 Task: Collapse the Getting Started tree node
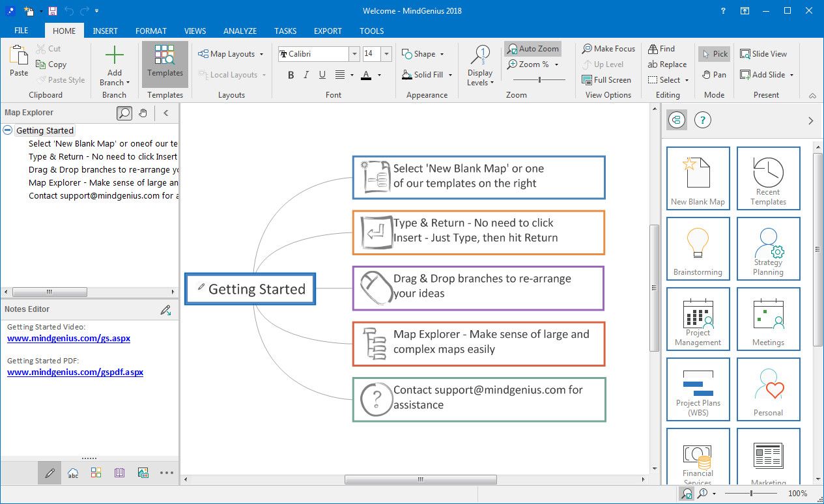coord(7,130)
